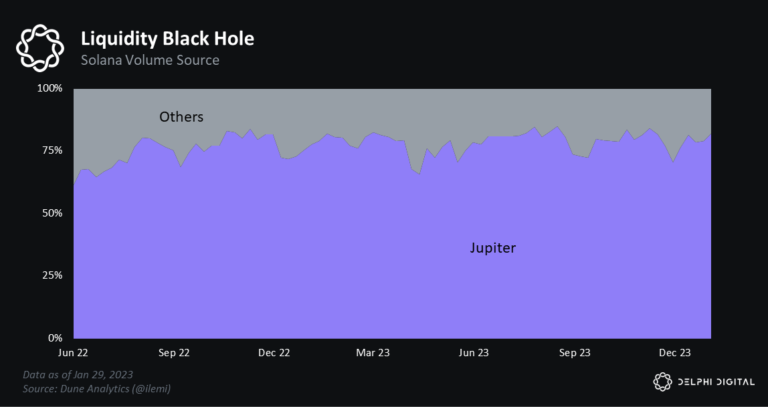Click the Delphi Digital logo icon at bottom right
The height and width of the screenshot is (407, 768).
point(662,381)
